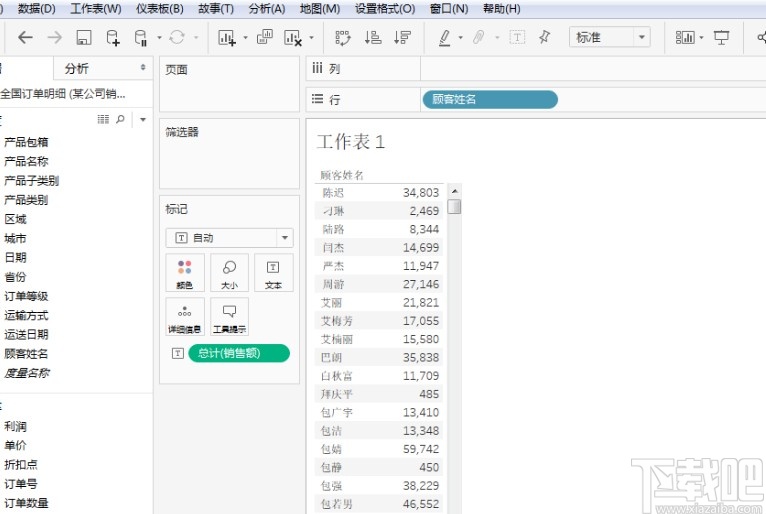The width and height of the screenshot is (766, 514).
Task: Click the refresh/run update icon
Action: tap(177, 37)
